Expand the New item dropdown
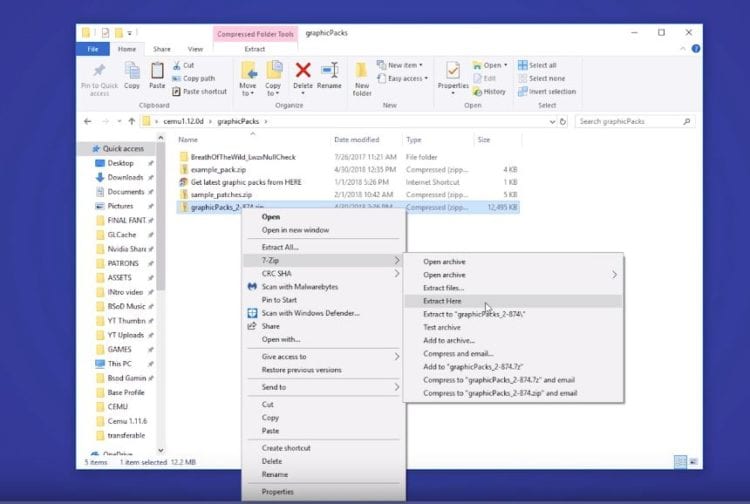This screenshot has height=504, width=750. 406,65
